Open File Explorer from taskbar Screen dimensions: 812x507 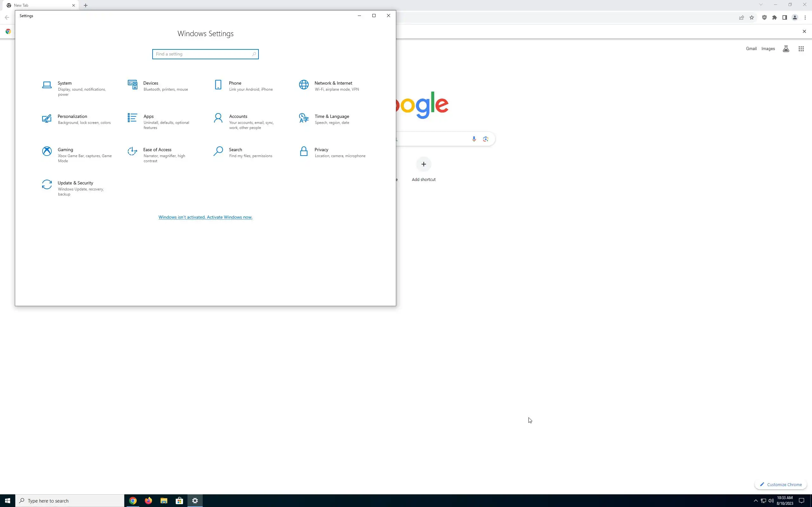(164, 501)
